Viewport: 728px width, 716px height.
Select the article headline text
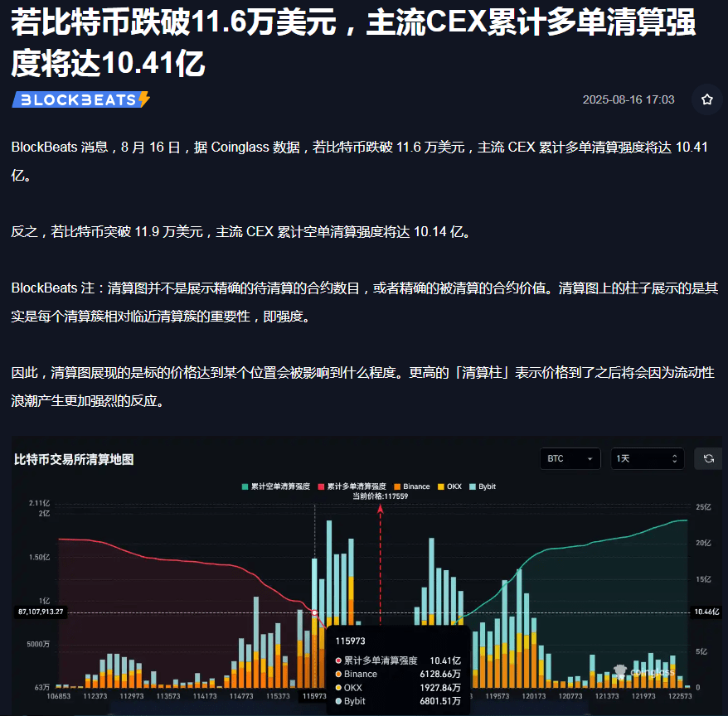[353, 43]
